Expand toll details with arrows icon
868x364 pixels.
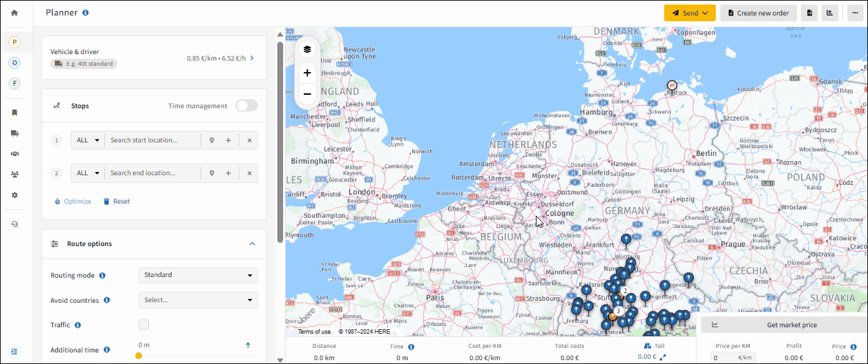(662, 357)
